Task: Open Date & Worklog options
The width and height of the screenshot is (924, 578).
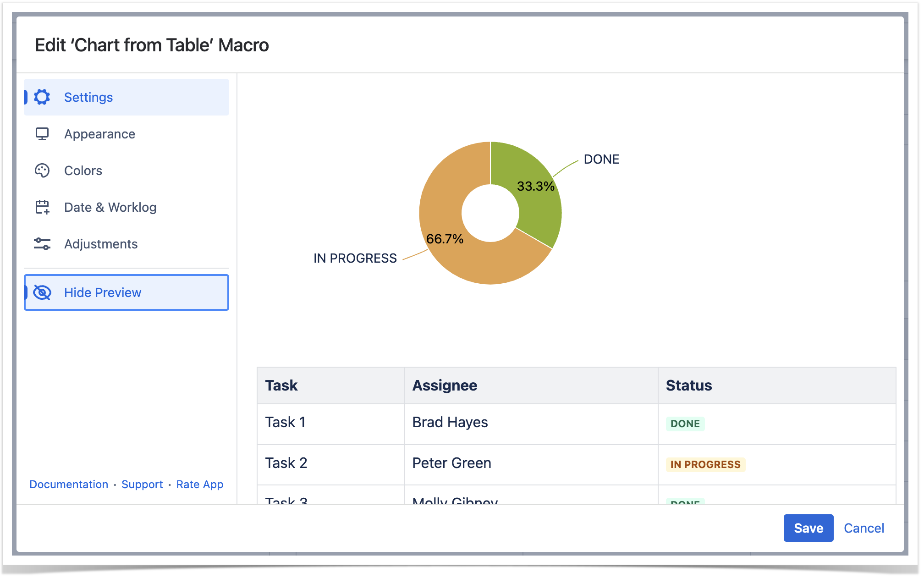Action: (x=110, y=207)
